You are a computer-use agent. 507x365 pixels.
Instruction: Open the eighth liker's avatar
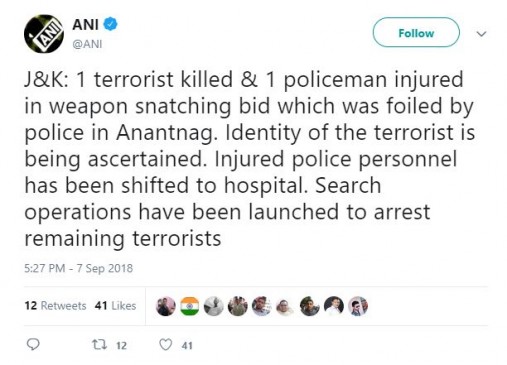coord(334,306)
